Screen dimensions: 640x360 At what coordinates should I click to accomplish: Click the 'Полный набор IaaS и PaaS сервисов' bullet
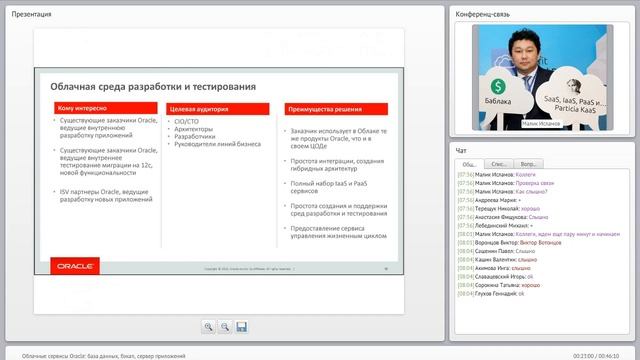click(329, 187)
